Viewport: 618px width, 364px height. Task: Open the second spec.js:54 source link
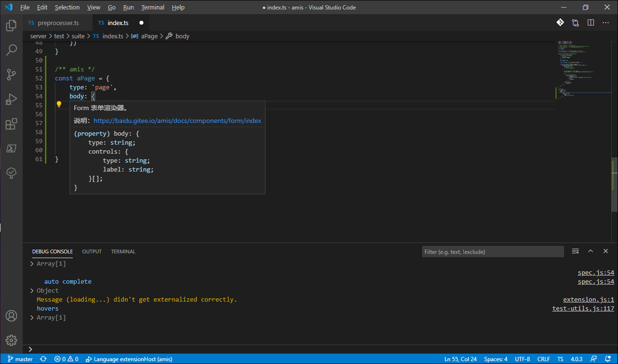pyautogui.click(x=596, y=282)
